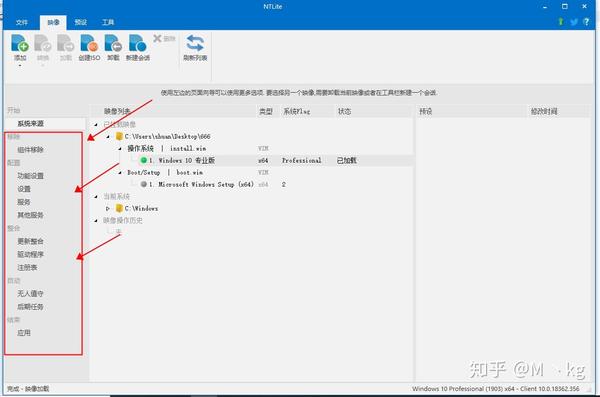Click the 完成 - 映像加载 status text
This screenshot has width=600, height=397.
[x=28, y=389]
